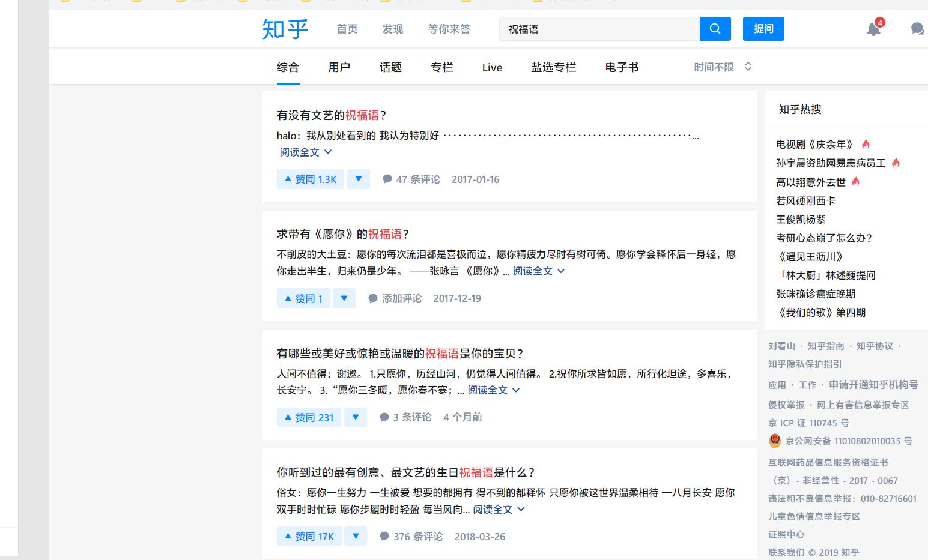Open the private messages chat icon
Image resolution: width=928 pixels, height=560 pixels.
(917, 29)
